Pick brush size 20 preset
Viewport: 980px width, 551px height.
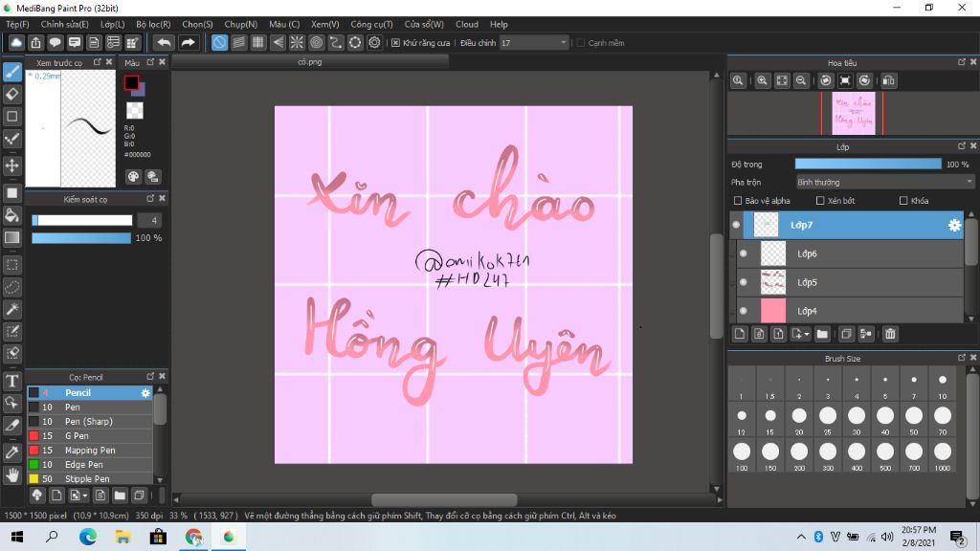click(x=799, y=420)
